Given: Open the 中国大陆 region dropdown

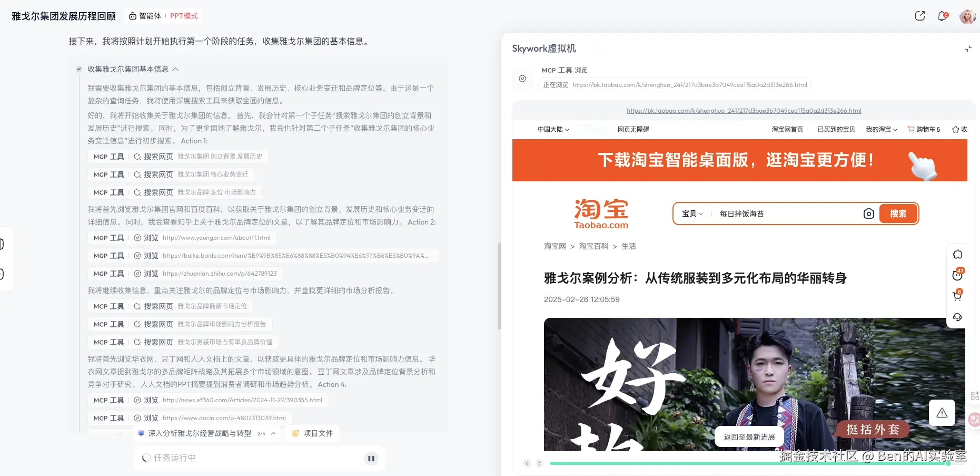Looking at the screenshot, I should (x=553, y=129).
